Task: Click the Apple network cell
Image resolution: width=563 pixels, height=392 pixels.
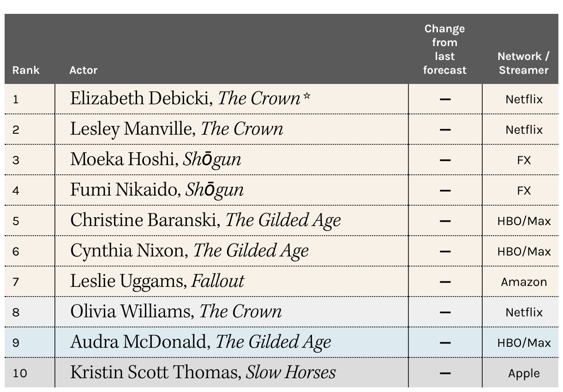Action: tap(524, 373)
